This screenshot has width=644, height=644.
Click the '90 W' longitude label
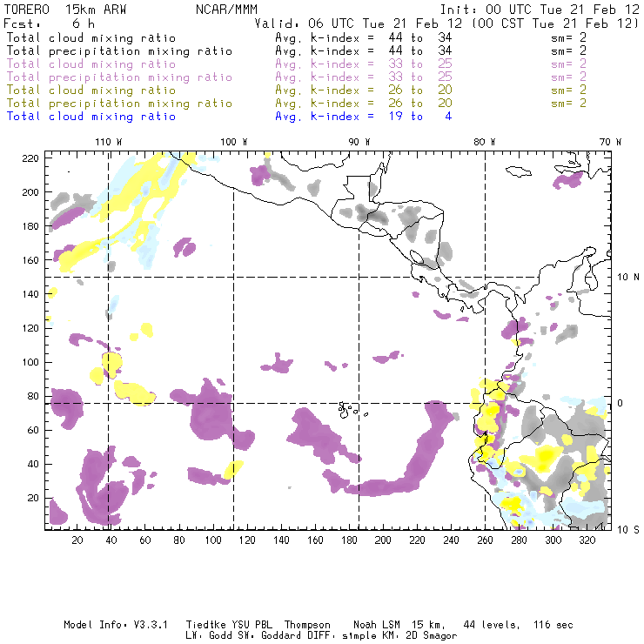(x=359, y=142)
